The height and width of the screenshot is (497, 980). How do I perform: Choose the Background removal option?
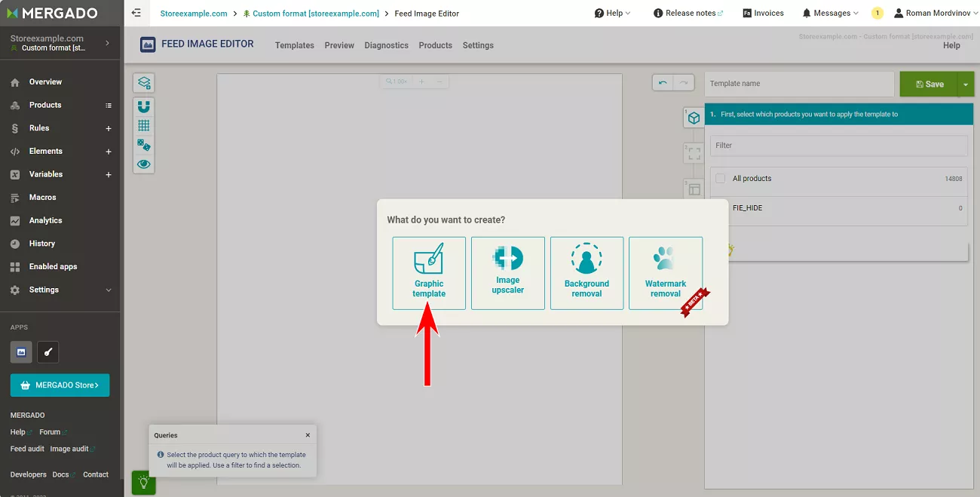coord(586,273)
